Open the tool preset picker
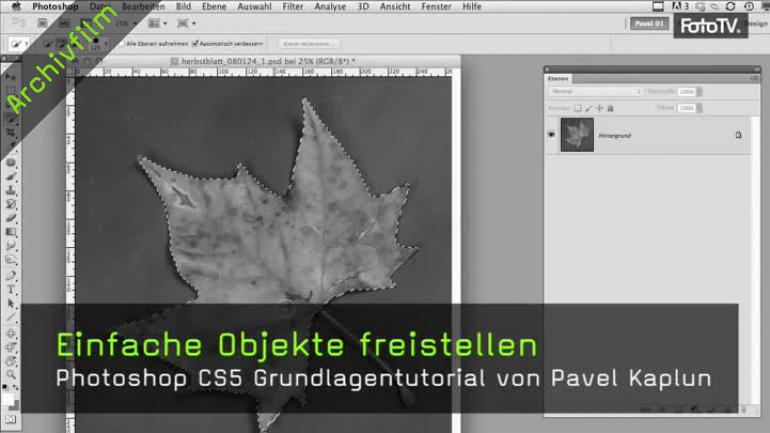The width and height of the screenshot is (770, 433). (x=19, y=44)
